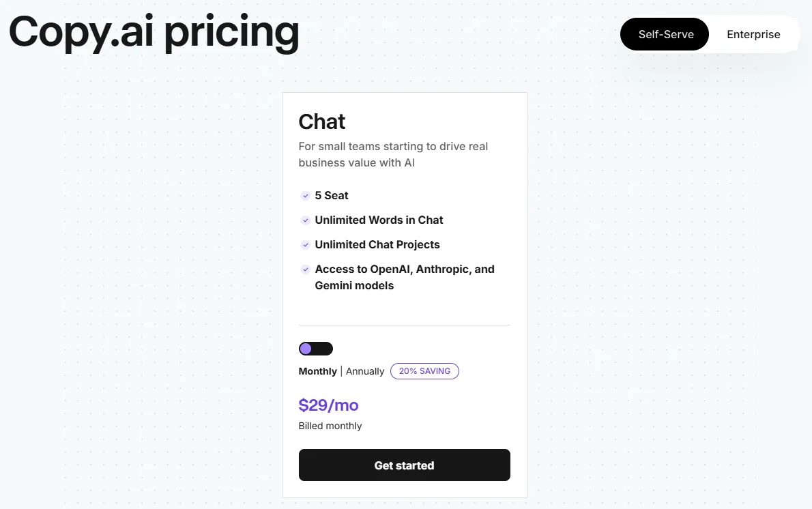Click the checkmark beside the models access feature
Image resolution: width=812 pixels, height=509 pixels.
305,270
